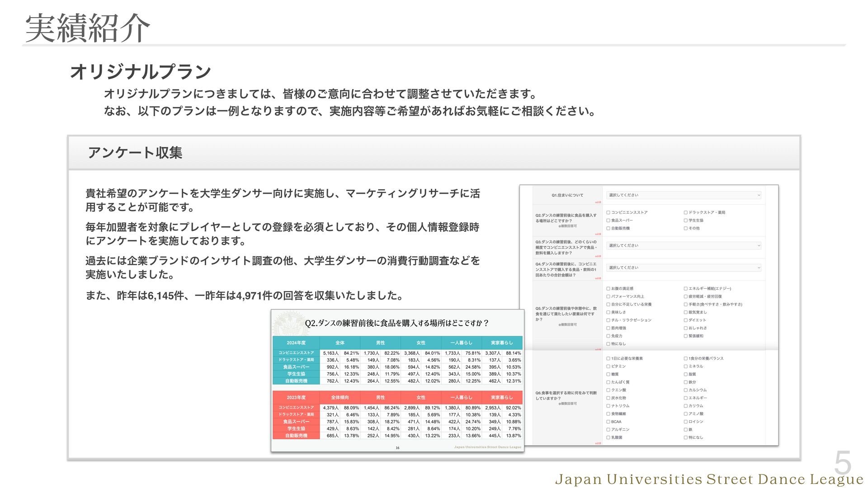
Task: Check the アルギニン checkbox
Action: pos(609,430)
